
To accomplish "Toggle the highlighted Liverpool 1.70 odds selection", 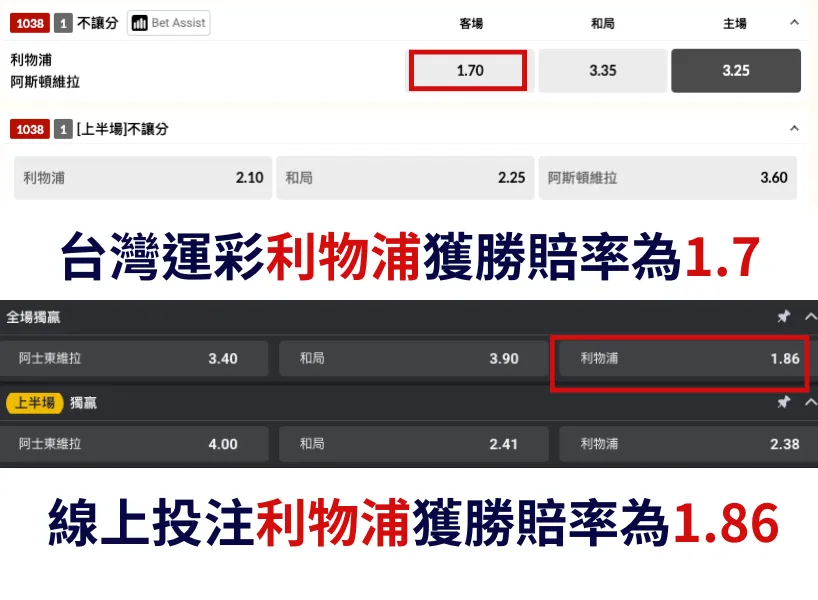I will [x=468, y=70].
